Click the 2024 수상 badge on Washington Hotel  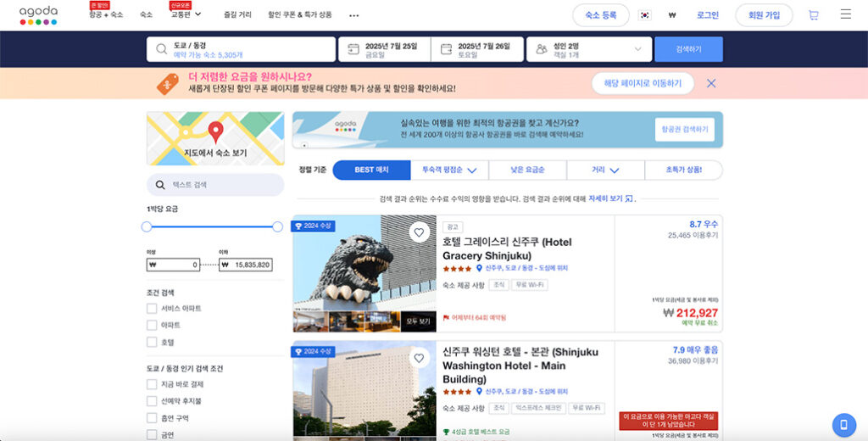[x=314, y=352]
